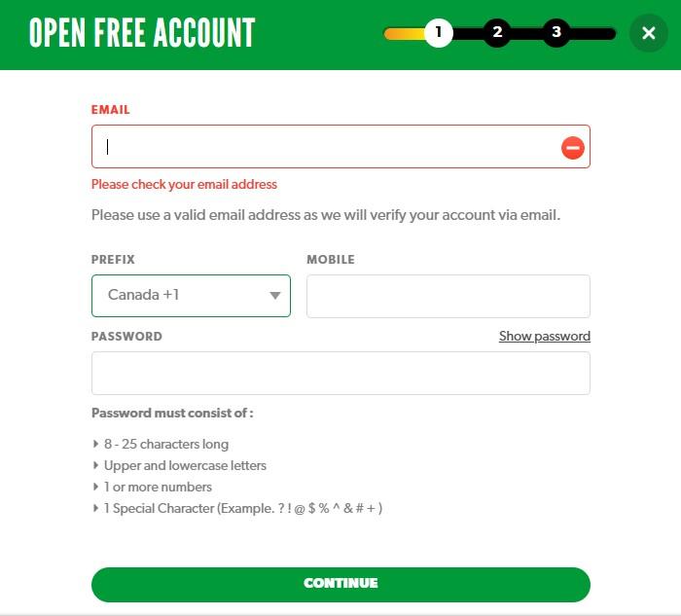Focus the Password input field
Viewport: 681px width, 616px height.
[340, 373]
